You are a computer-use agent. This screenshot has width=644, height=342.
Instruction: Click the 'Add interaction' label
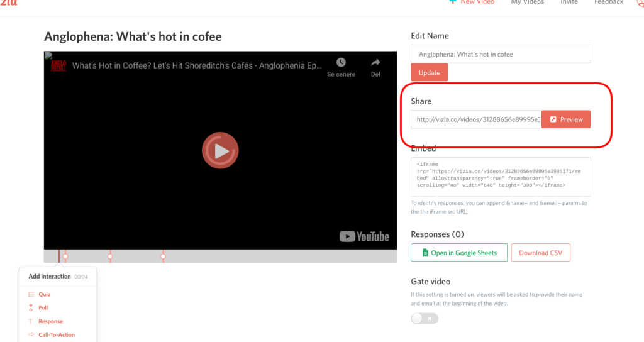tap(49, 277)
